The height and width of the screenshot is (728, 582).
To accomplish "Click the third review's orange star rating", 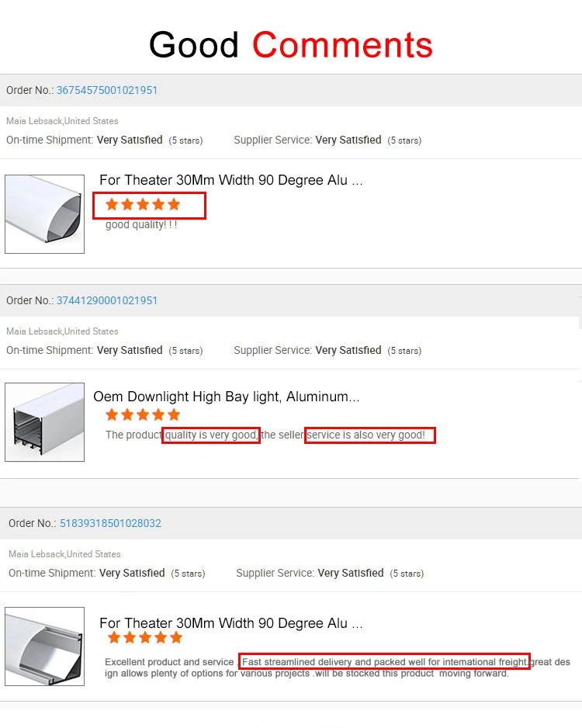I will pyautogui.click(x=145, y=638).
